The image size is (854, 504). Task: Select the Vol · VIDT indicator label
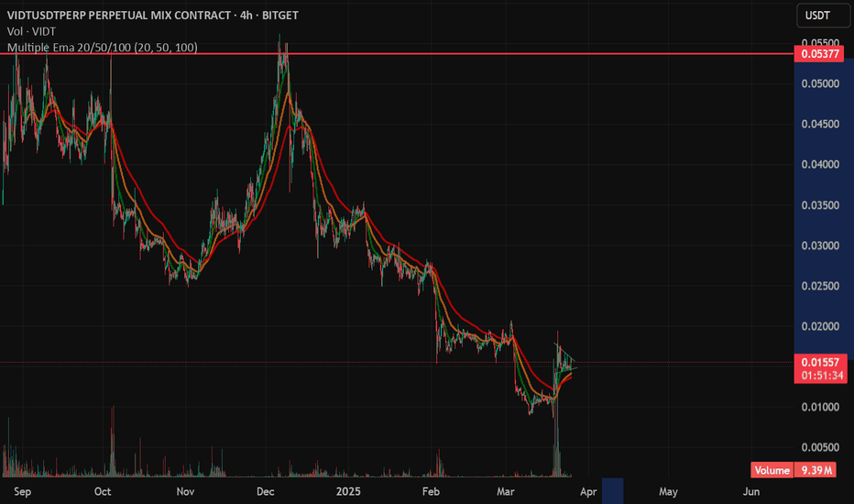tap(31, 31)
